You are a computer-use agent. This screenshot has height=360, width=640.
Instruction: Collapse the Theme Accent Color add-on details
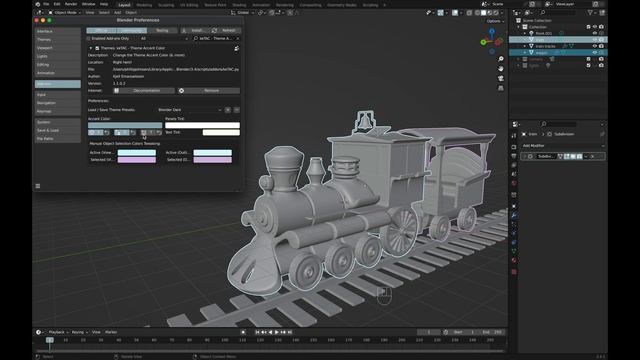click(x=91, y=48)
